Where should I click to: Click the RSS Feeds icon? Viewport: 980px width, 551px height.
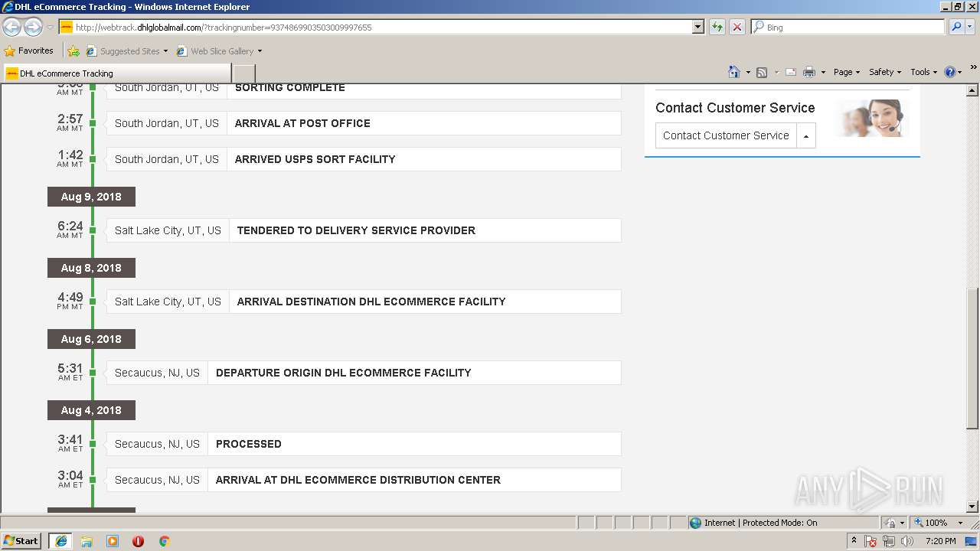pyautogui.click(x=762, y=72)
